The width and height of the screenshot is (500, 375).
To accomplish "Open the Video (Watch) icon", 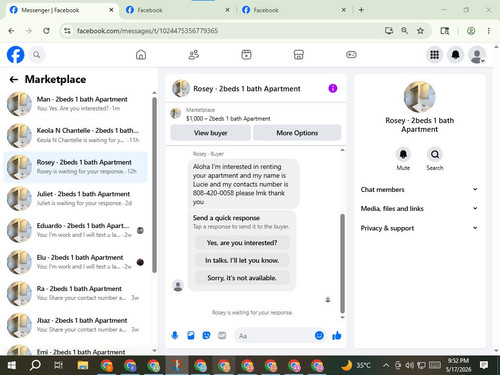I will click(246, 55).
